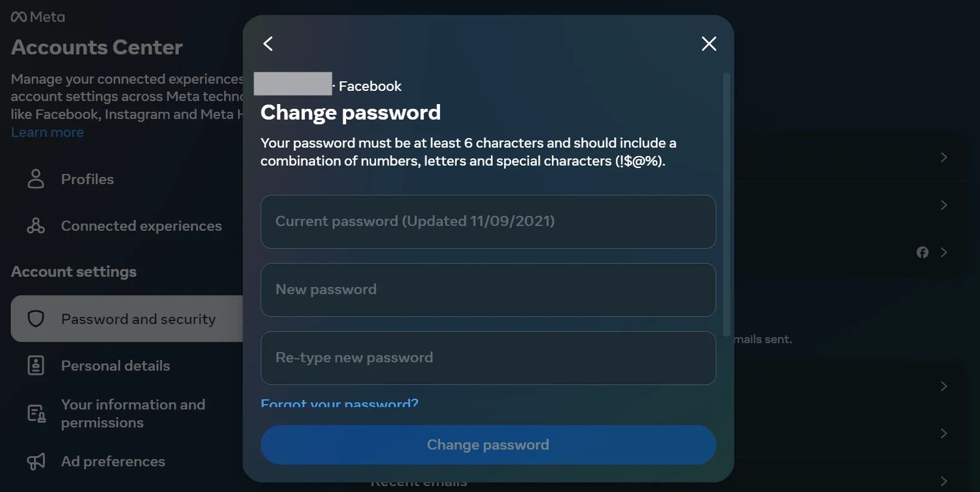Click into the New password field
980x492 pixels.
488,289
